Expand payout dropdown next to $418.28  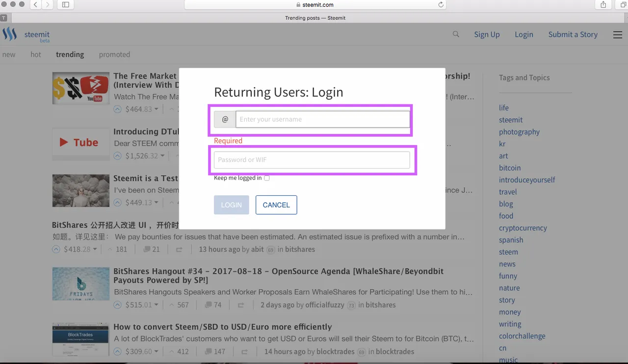pos(95,250)
